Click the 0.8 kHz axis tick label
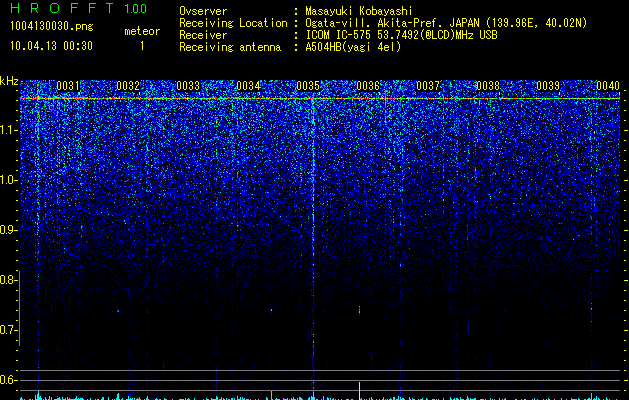 pos(8,280)
